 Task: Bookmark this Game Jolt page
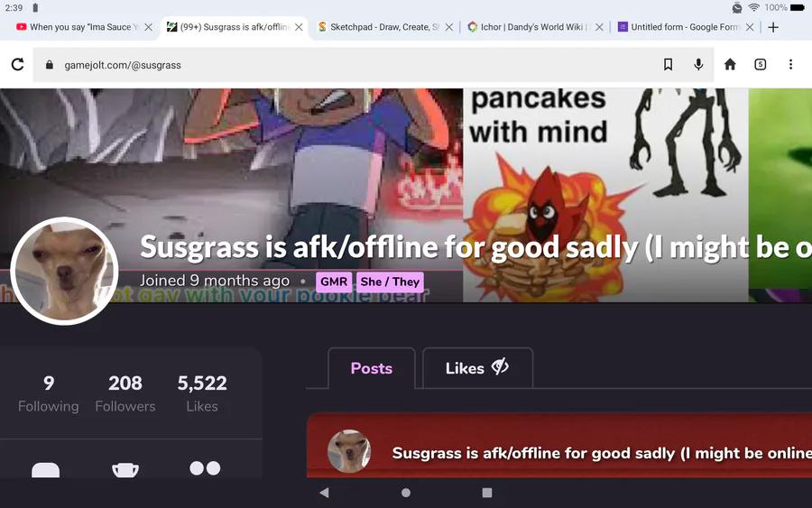[668, 64]
